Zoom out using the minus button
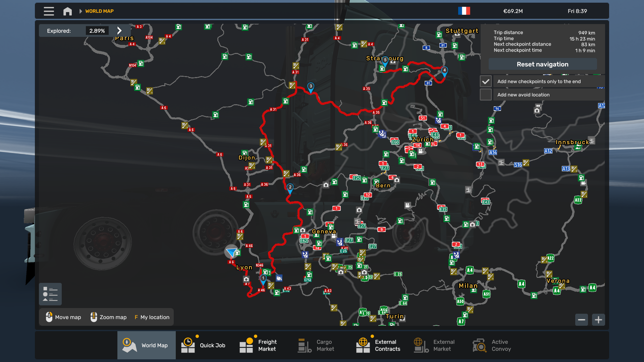Image resolution: width=644 pixels, height=362 pixels. coord(582,320)
